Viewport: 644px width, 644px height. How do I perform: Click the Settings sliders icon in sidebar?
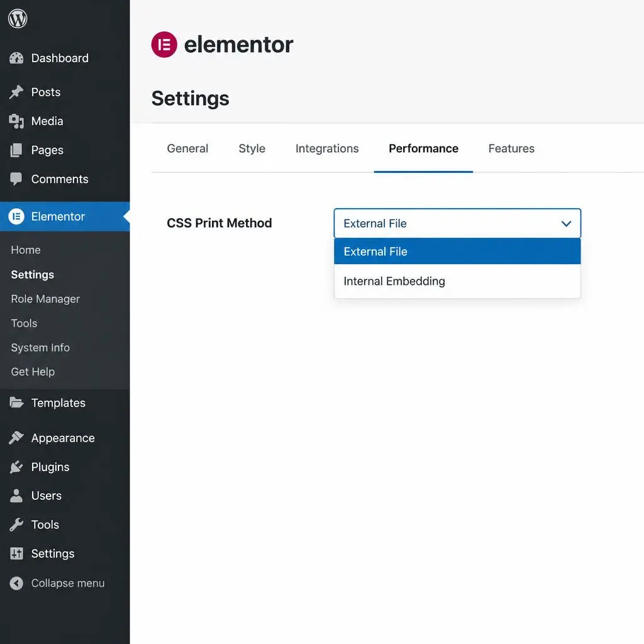(16, 553)
